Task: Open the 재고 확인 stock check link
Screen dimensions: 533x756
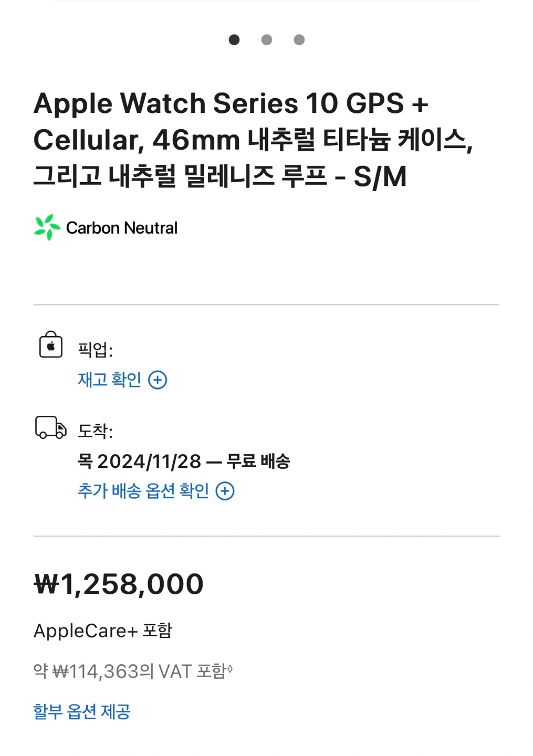Action: click(110, 380)
